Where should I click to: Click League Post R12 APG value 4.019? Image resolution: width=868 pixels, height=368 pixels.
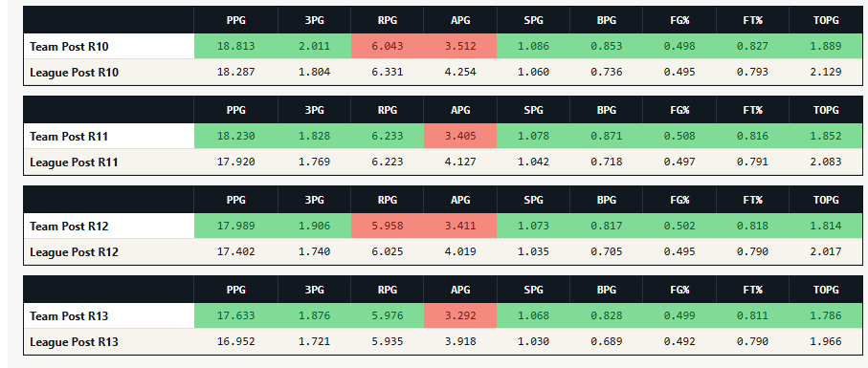coord(460,252)
